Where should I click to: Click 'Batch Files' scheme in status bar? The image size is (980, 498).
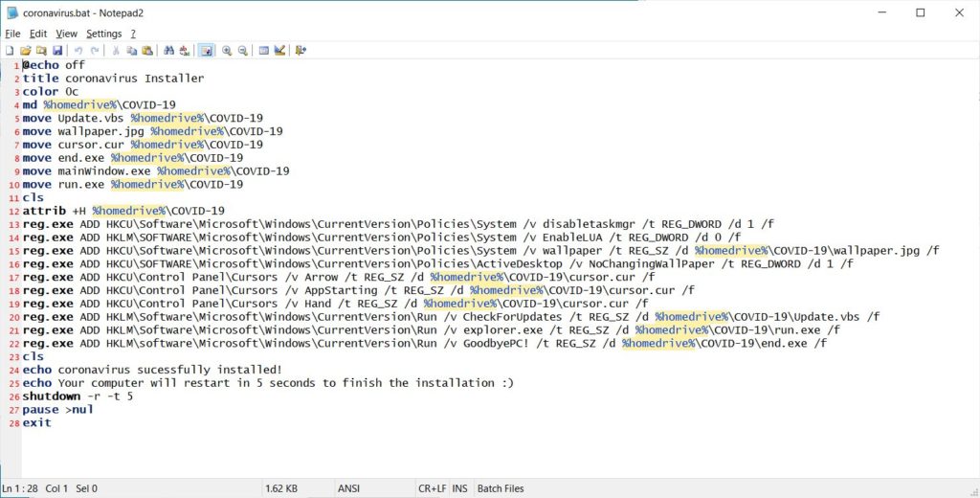tap(501, 488)
